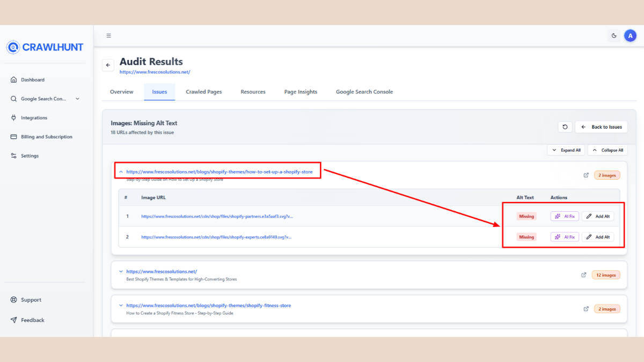The width and height of the screenshot is (644, 362).
Task: Open the user avatar A menu
Action: (x=630, y=36)
